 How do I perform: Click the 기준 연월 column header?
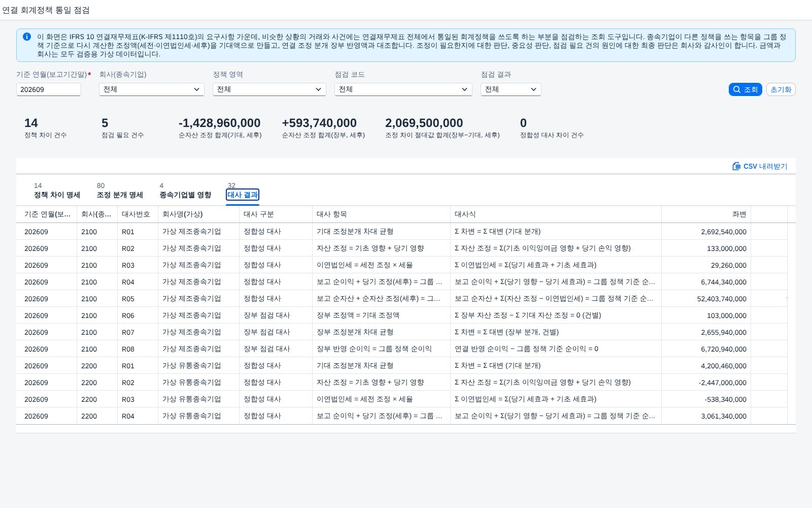click(x=47, y=214)
